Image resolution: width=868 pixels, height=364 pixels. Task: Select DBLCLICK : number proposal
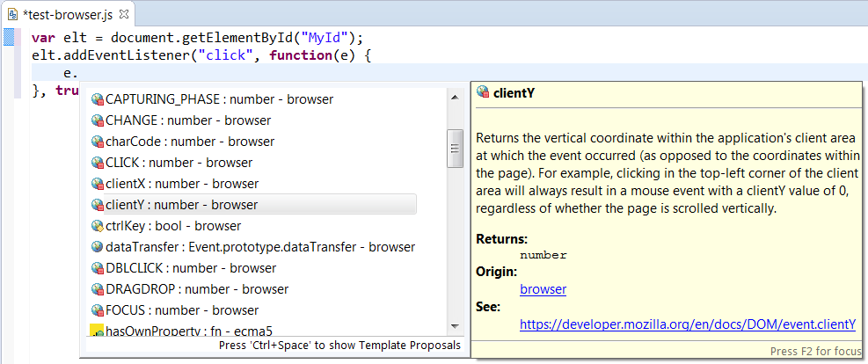point(191,268)
